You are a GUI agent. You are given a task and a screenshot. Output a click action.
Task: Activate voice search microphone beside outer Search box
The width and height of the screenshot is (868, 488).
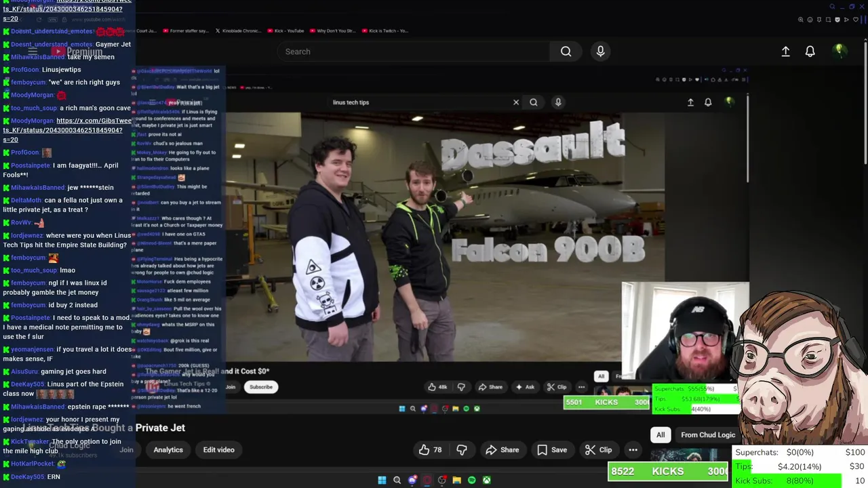[x=600, y=52]
